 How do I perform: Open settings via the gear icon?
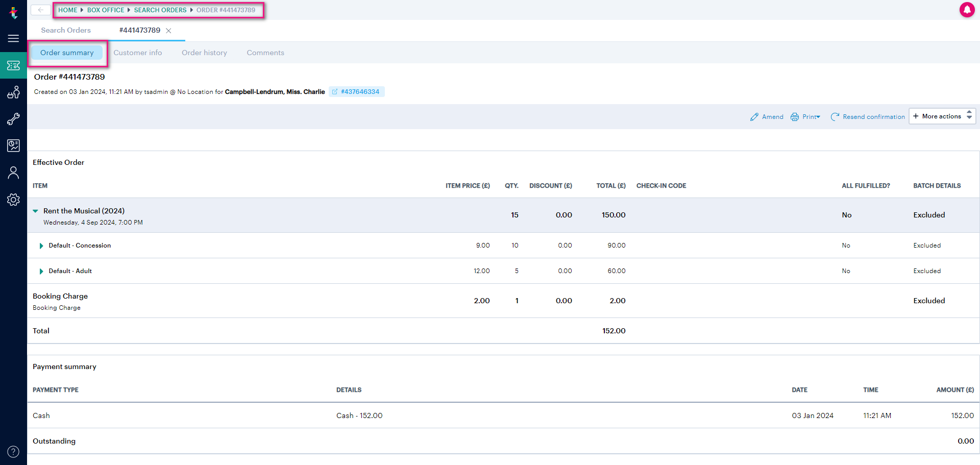tap(13, 200)
